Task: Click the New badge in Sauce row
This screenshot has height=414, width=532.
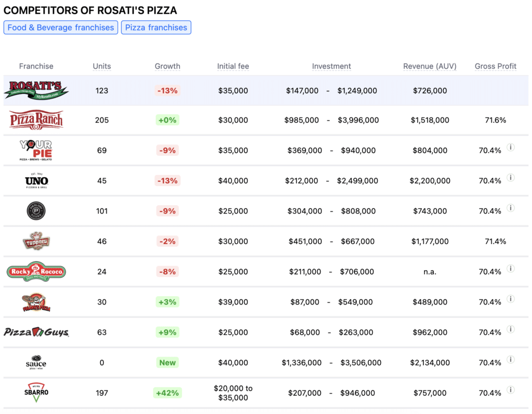Action: (167, 363)
